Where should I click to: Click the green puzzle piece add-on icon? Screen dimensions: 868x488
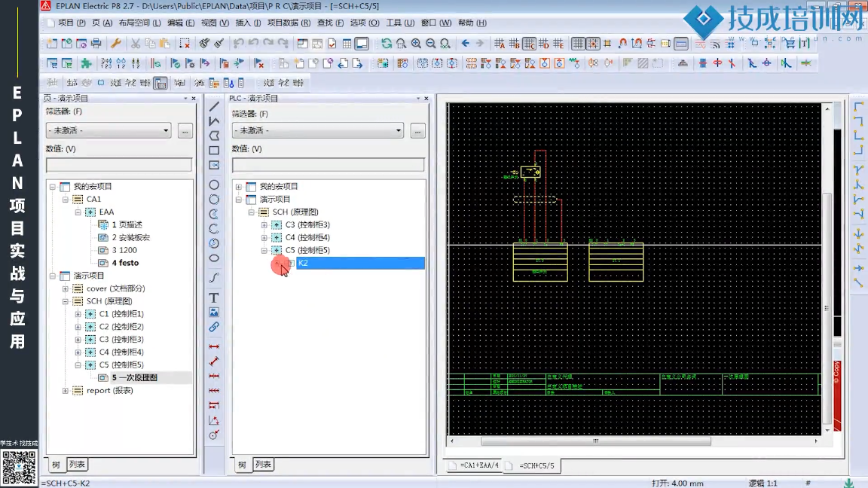tap(87, 63)
